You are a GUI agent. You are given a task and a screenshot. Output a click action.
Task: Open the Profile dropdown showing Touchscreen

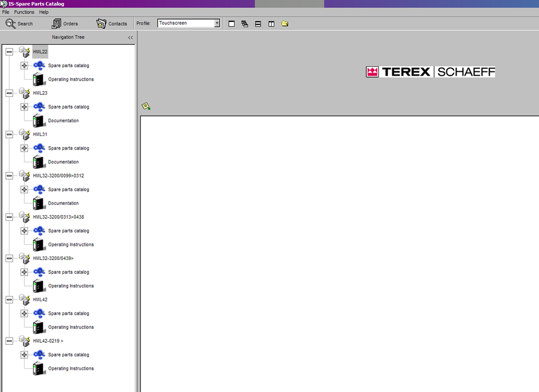pyautogui.click(x=217, y=23)
